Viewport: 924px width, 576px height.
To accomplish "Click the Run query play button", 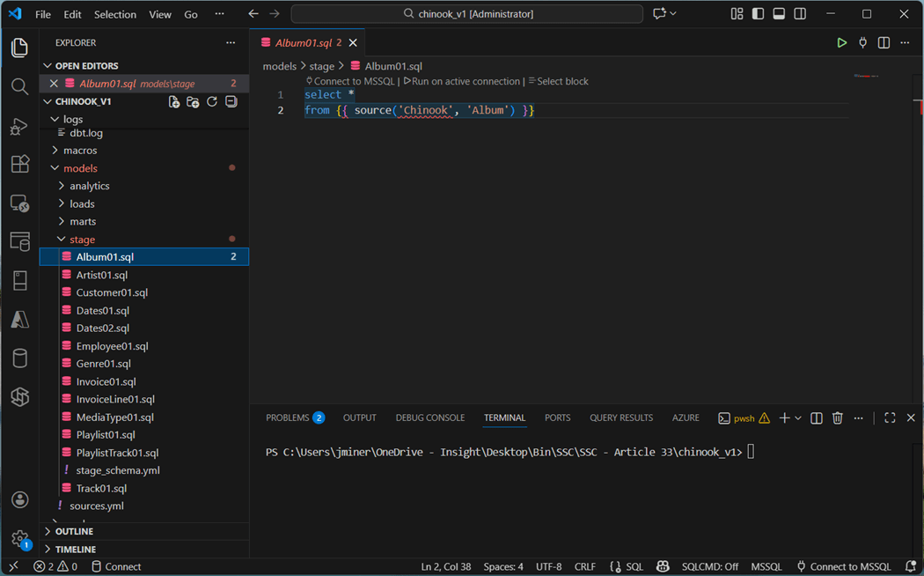I will (x=841, y=42).
